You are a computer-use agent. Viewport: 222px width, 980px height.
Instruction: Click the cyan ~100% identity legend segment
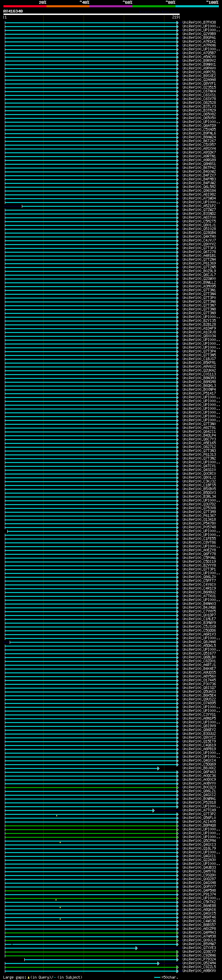coord(197,6)
